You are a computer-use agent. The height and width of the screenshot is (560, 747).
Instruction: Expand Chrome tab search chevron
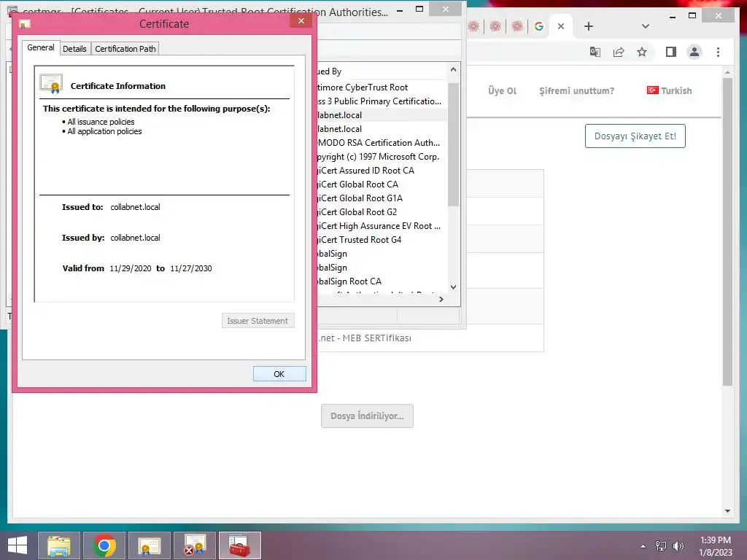click(646, 26)
